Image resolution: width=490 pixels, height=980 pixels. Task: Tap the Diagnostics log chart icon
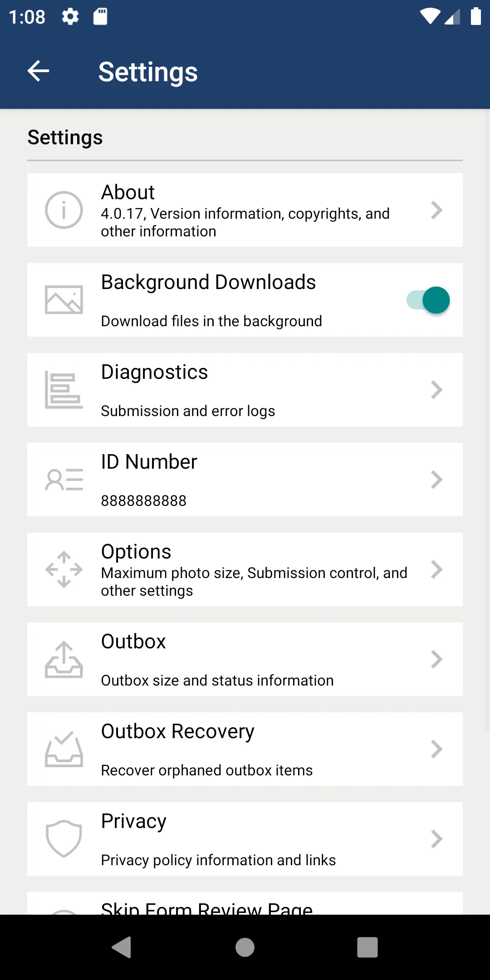64,390
